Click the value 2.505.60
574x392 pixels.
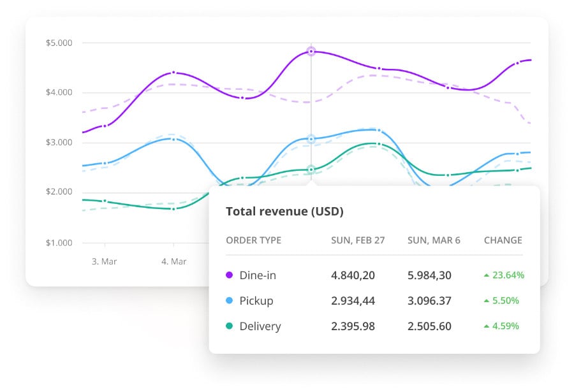point(429,326)
